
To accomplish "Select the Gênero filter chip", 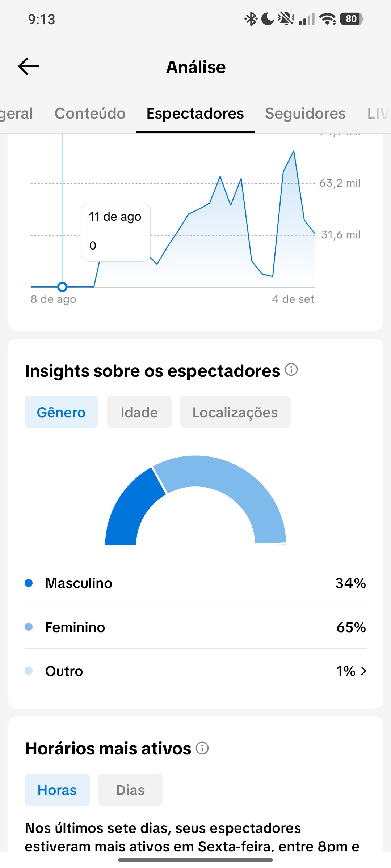I will click(62, 412).
